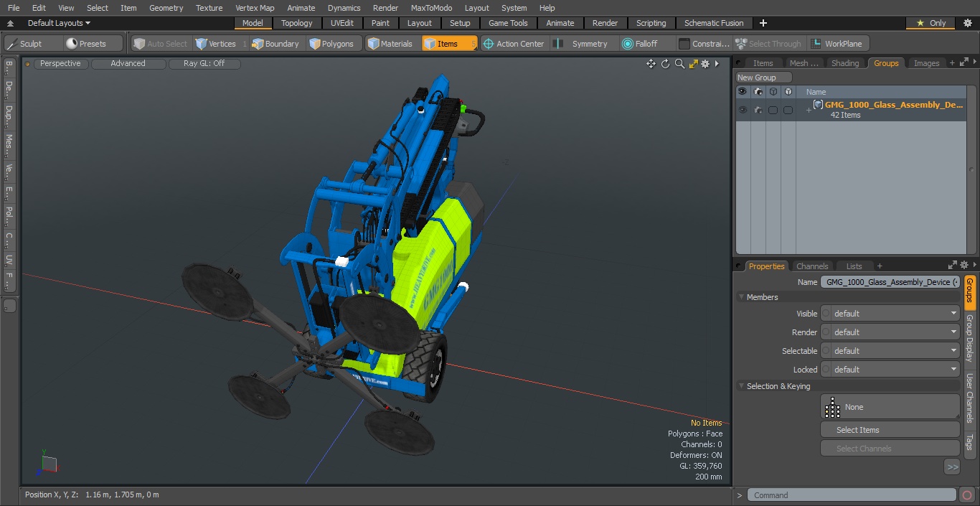
Task: Click the New Group button
Action: (763, 78)
